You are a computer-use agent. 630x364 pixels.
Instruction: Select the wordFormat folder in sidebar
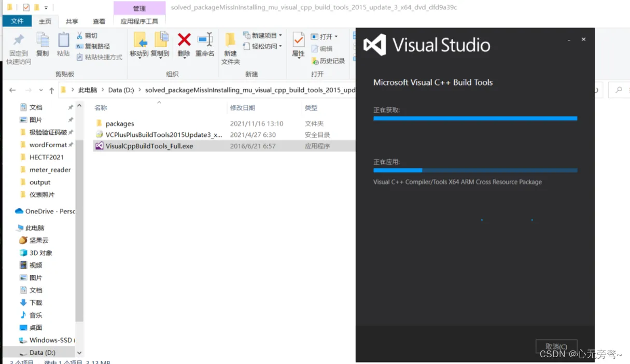pos(48,145)
